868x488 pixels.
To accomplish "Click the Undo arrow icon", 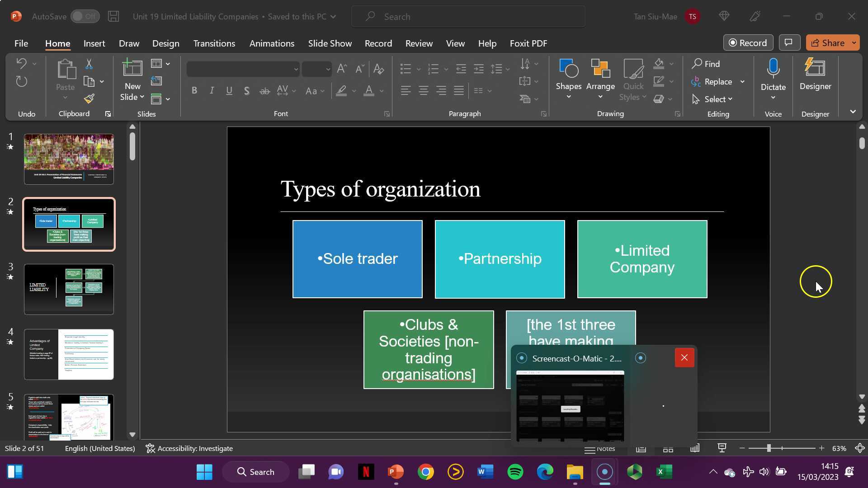I will pos(21,63).
